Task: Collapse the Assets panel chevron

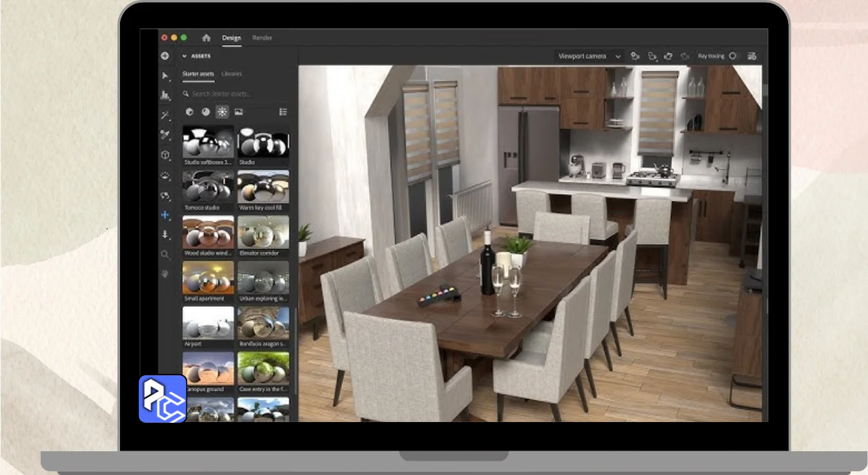Action: [x=184, y=56]
